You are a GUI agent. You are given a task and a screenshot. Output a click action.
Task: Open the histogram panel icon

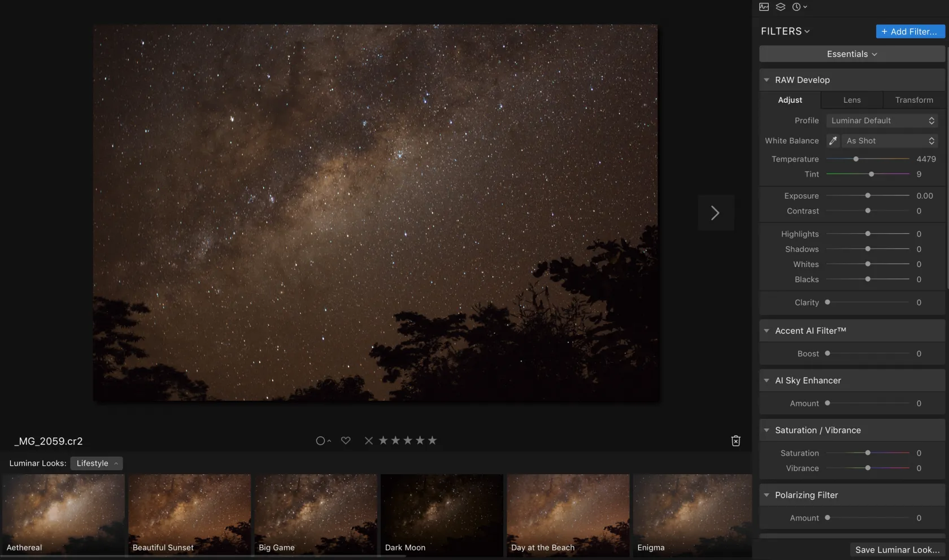(x=764, y=7)
